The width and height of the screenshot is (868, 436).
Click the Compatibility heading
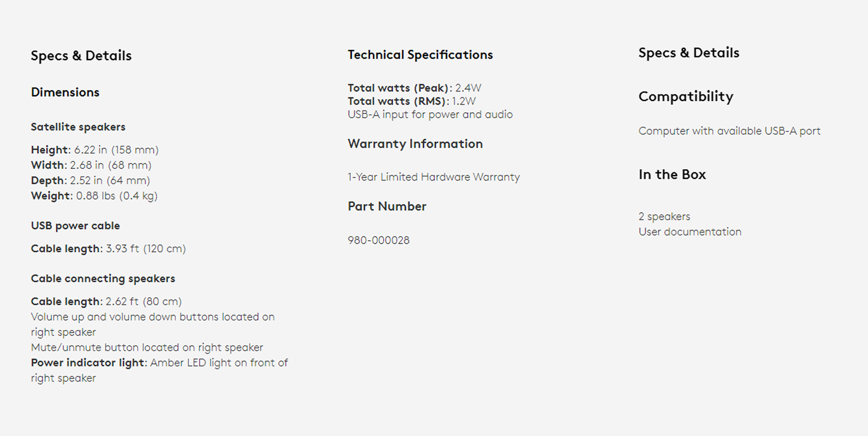click(686, 97)
